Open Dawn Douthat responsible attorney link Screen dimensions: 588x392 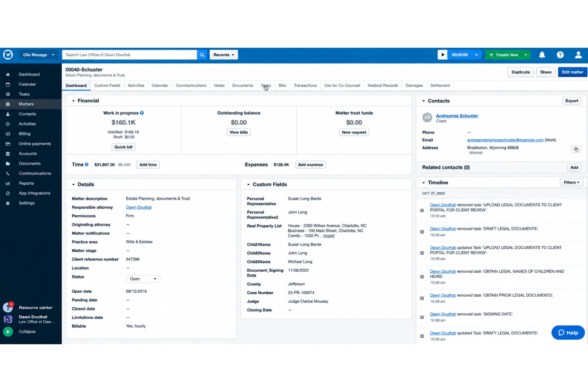[139, 207]
